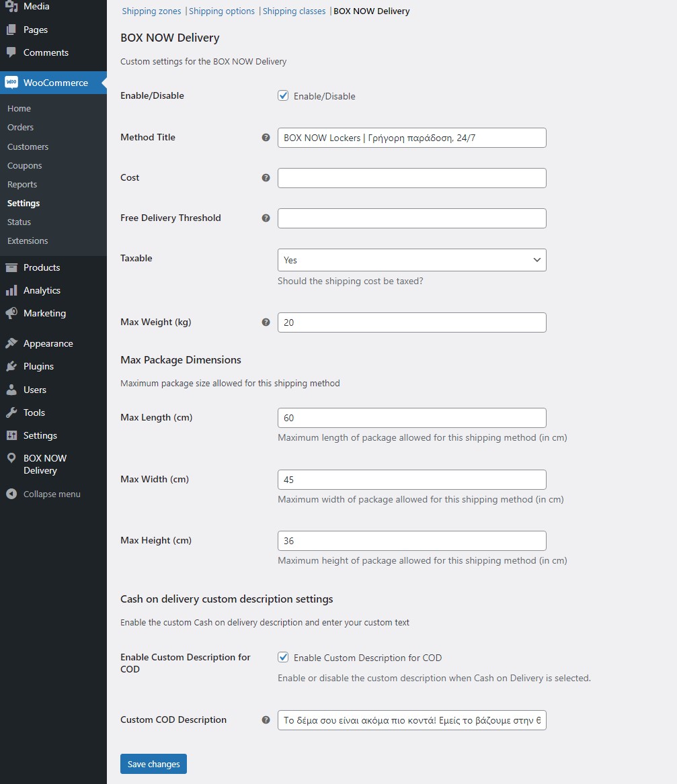This screenshot has width=677, height=784.
Task: Open Orders in the WooCommerce submenu
Action: [x=20, y=128]
